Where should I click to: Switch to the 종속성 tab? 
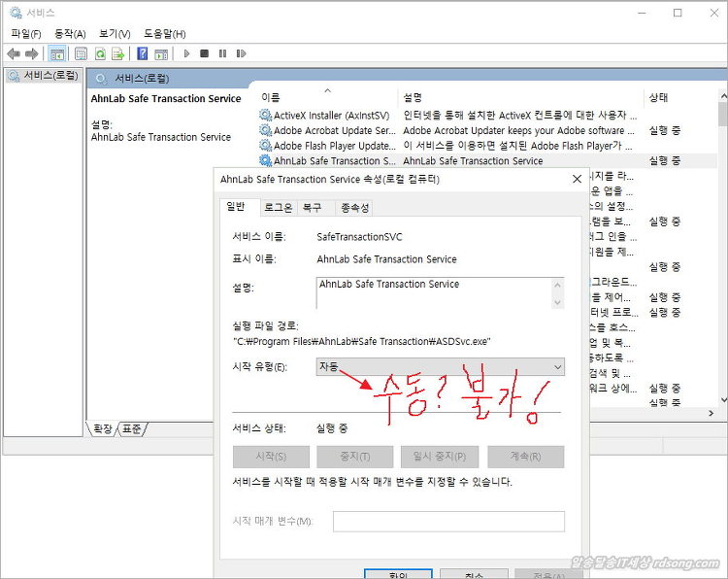coord(354,207)
